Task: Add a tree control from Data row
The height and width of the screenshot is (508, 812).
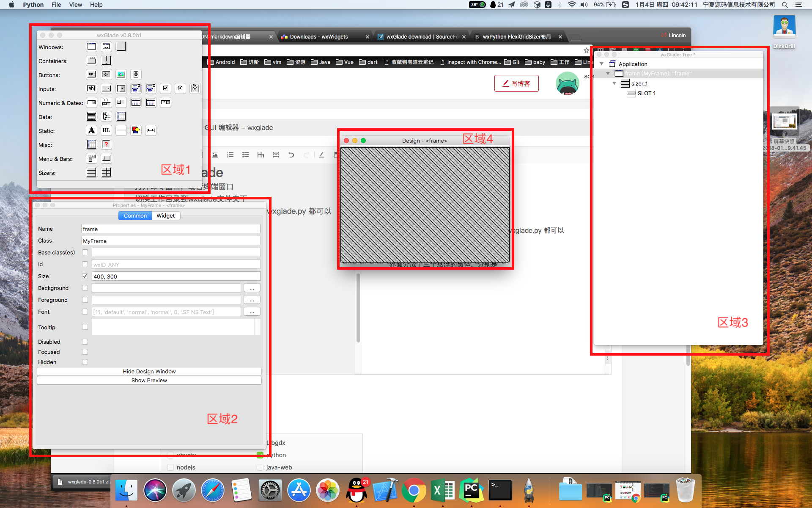Action: pos(106,116)
